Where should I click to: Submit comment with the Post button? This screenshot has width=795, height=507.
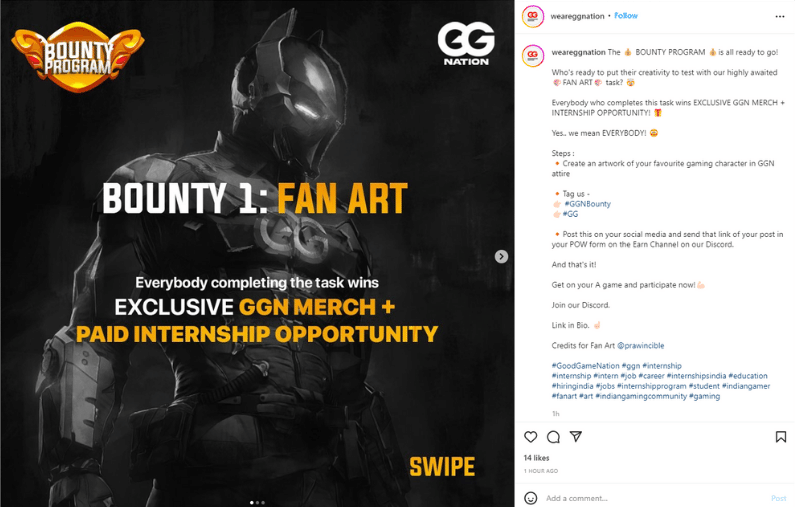click(x=778, y=498)
